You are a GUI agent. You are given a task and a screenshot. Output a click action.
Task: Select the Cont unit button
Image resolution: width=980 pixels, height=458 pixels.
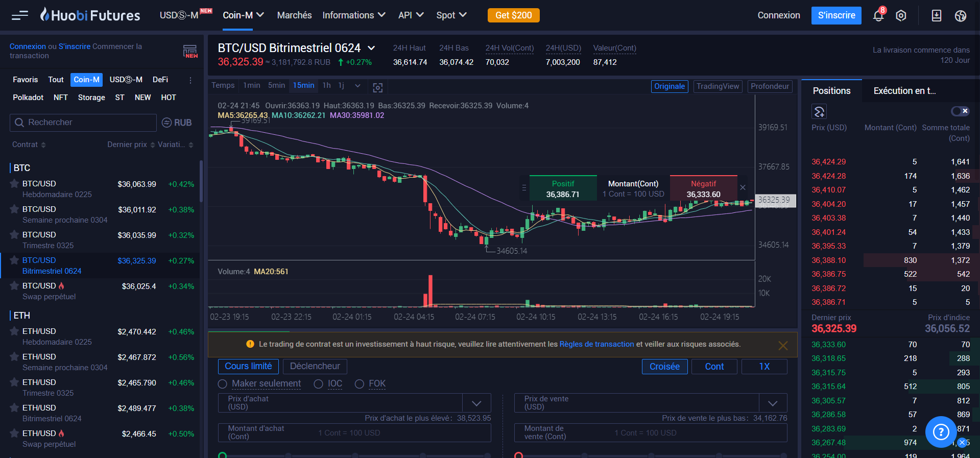714,367
